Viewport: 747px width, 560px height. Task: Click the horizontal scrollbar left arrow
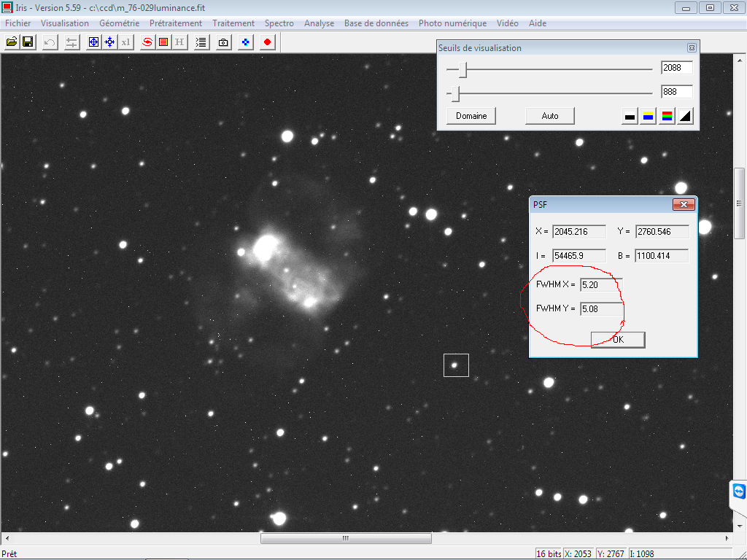(7, 538)
